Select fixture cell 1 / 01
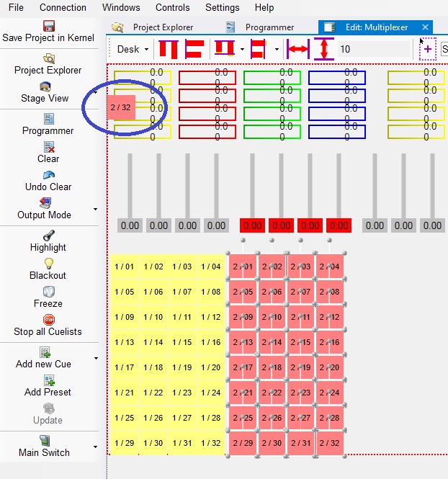The width and height of the screenshot is (448, 479). click(x=124, y=267)
